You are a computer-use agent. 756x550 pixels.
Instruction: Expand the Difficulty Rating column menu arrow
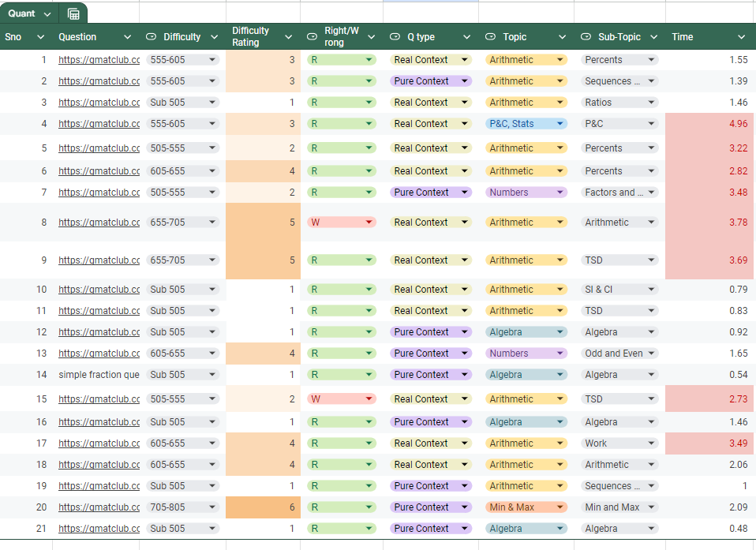point(289,37)
